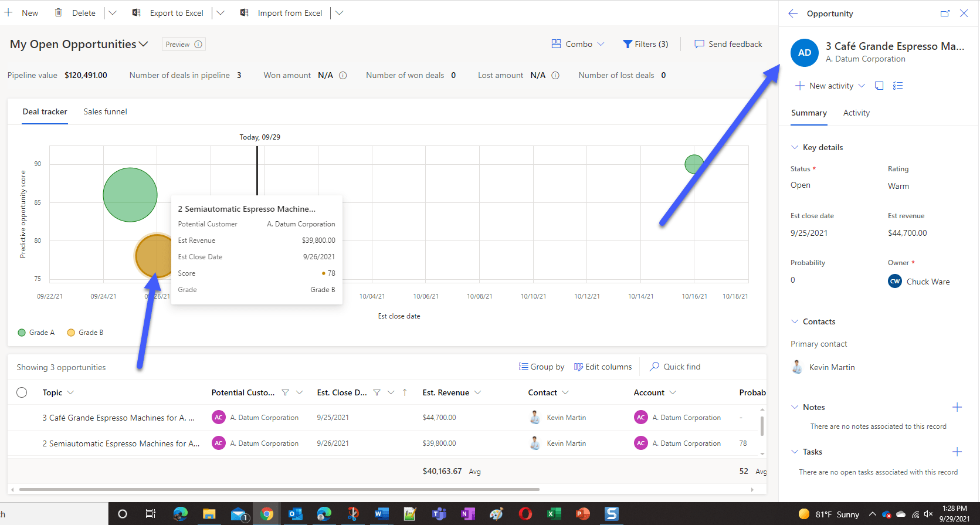
Task: Click A. Datum Corporation customer in first row
Action: 264,418
